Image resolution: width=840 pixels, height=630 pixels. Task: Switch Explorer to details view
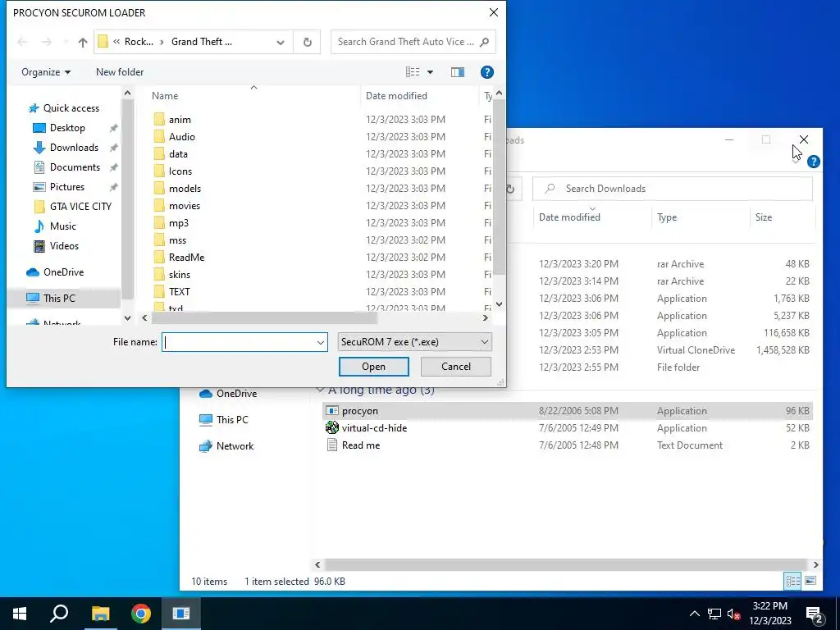coord(792,581)
